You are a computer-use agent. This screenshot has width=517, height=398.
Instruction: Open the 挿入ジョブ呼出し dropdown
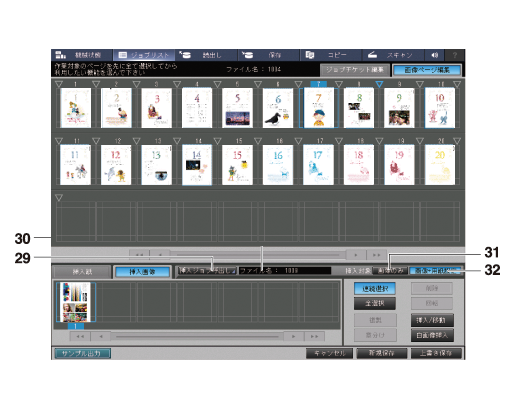click(x=207, y=271)
